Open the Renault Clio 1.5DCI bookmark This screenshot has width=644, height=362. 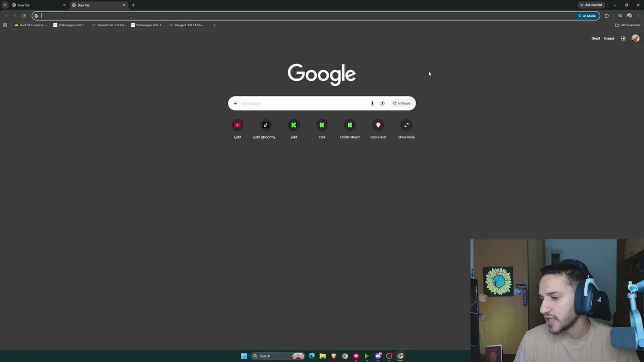[x=109, y=25]
